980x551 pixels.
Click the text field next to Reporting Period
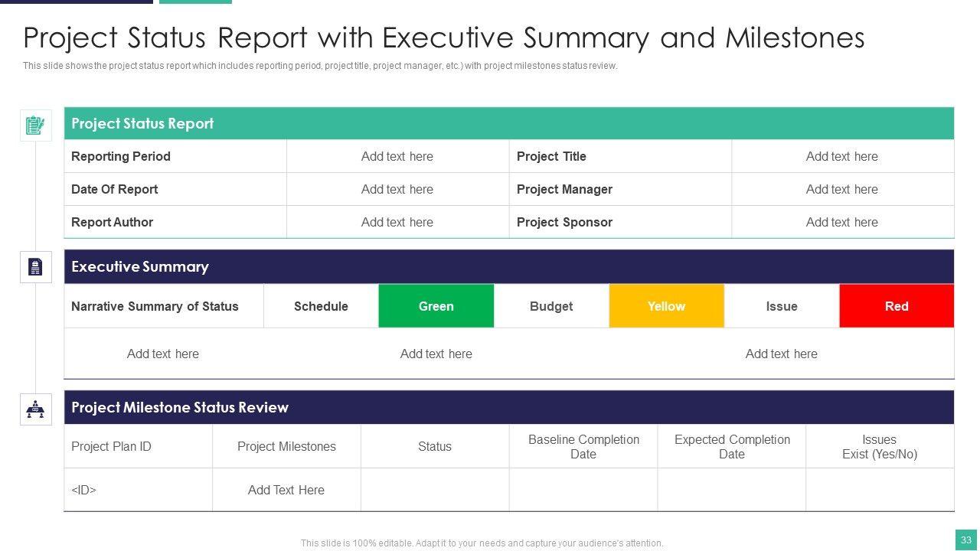(397, 157)
